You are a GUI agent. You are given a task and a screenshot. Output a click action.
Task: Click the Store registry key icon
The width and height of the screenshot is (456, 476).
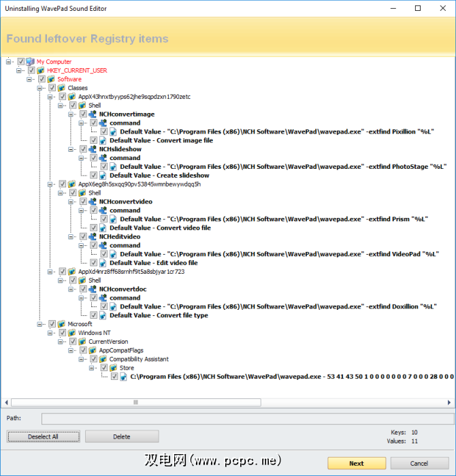tap(113, 368)
